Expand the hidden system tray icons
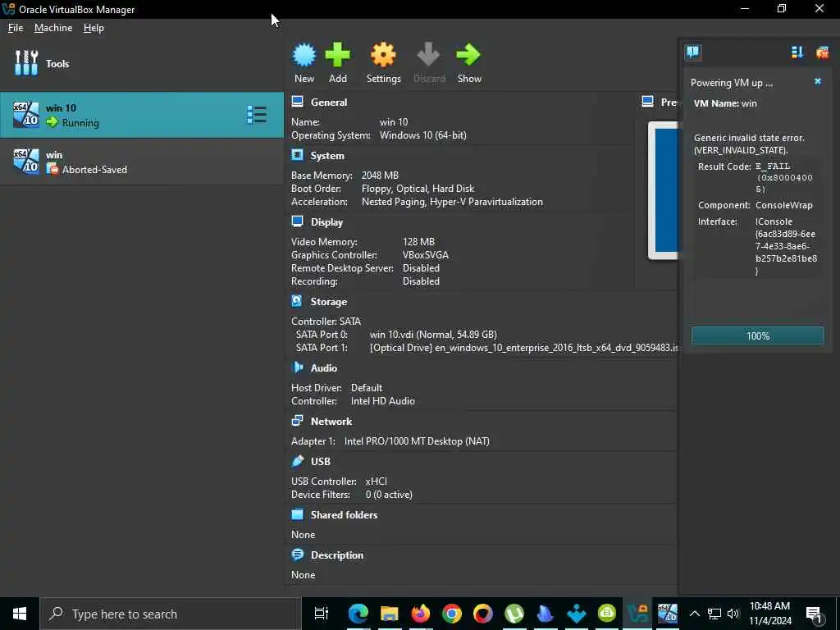The width and height of the screenshot is (840, 630). 694,614
